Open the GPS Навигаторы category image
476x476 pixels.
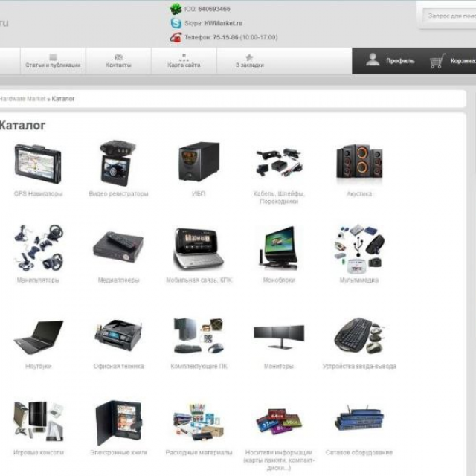click(x=38, y=164)
